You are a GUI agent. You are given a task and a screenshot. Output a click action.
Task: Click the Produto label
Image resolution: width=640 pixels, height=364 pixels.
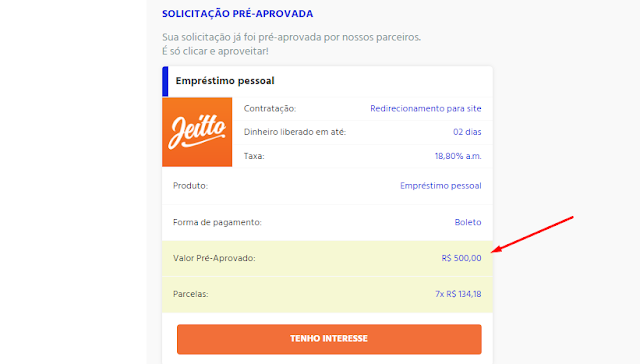190,186
